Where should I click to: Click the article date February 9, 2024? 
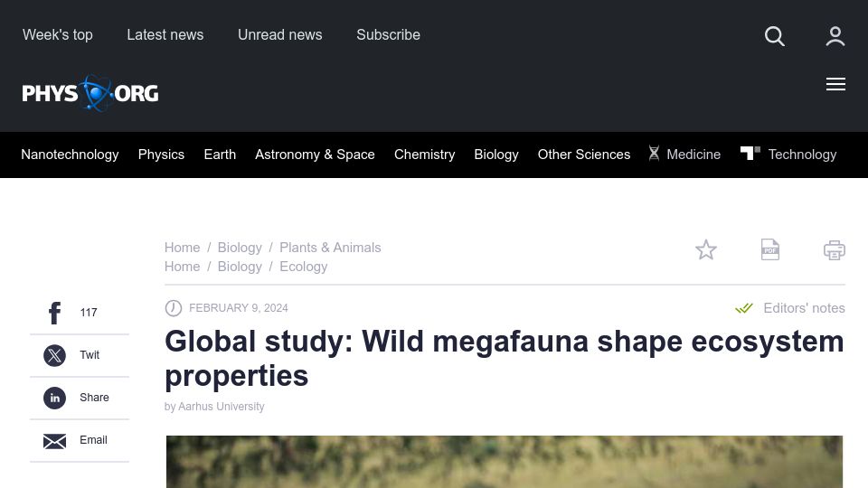tap(238, 308)
